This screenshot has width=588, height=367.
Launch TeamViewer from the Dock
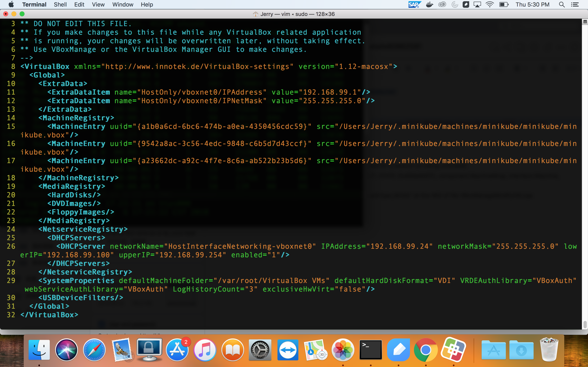[x=288, y=350]
